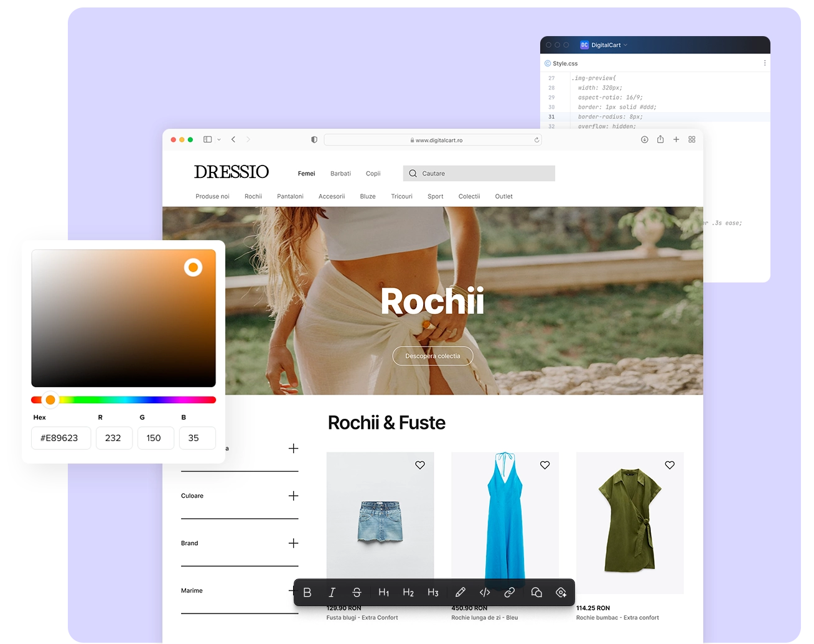Select the orange handle on the hue slider

(x=50, y=399)
